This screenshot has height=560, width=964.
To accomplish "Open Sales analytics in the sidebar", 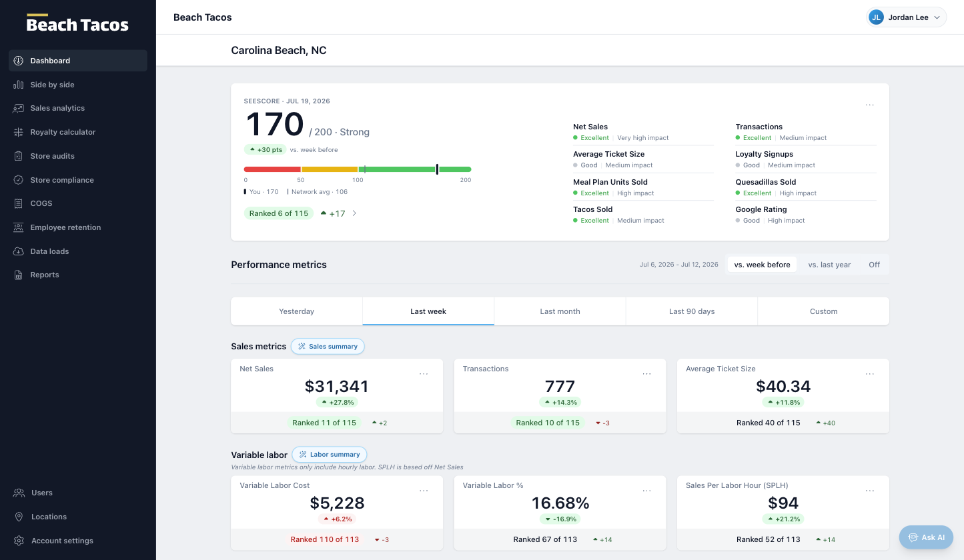I will (x=78, y=108).
